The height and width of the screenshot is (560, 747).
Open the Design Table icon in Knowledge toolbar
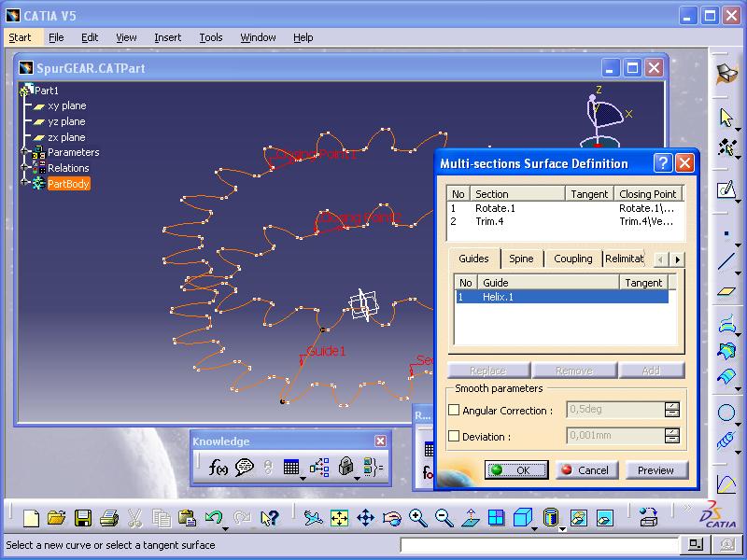pyautogui.click(x=291, y=468)
